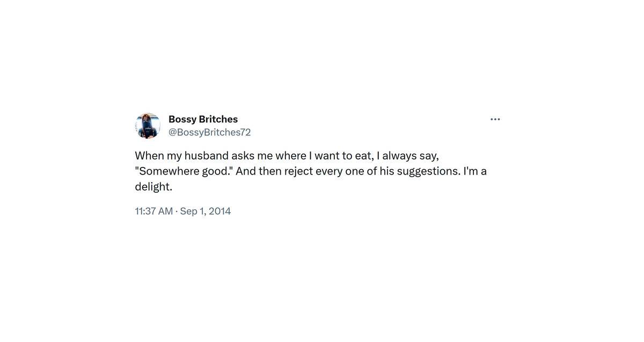Click the tweet's first line of text

287,156
